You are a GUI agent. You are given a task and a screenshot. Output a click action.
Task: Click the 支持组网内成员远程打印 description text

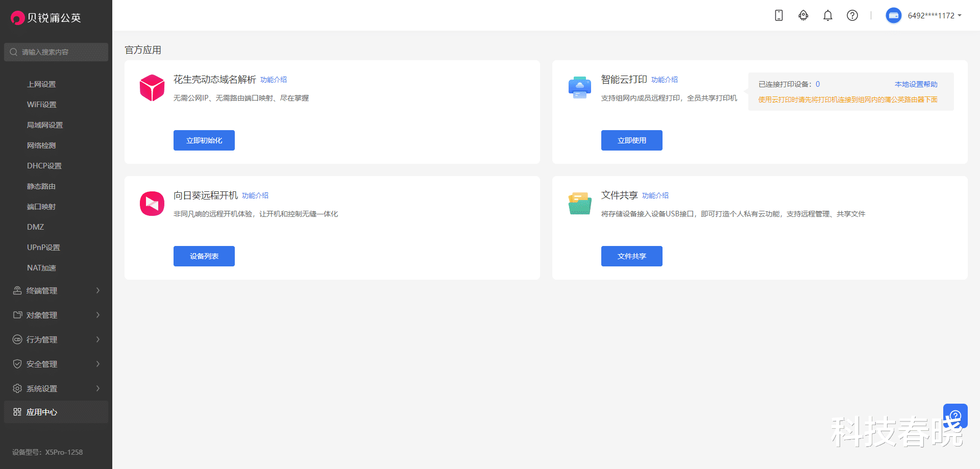(669, 98)
